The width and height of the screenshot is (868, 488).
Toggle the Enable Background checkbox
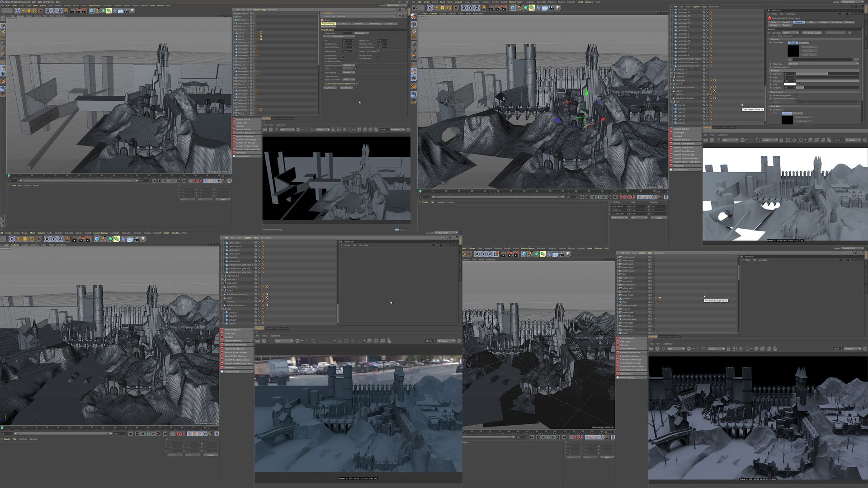pyautogui.click(x=797, y=95)
